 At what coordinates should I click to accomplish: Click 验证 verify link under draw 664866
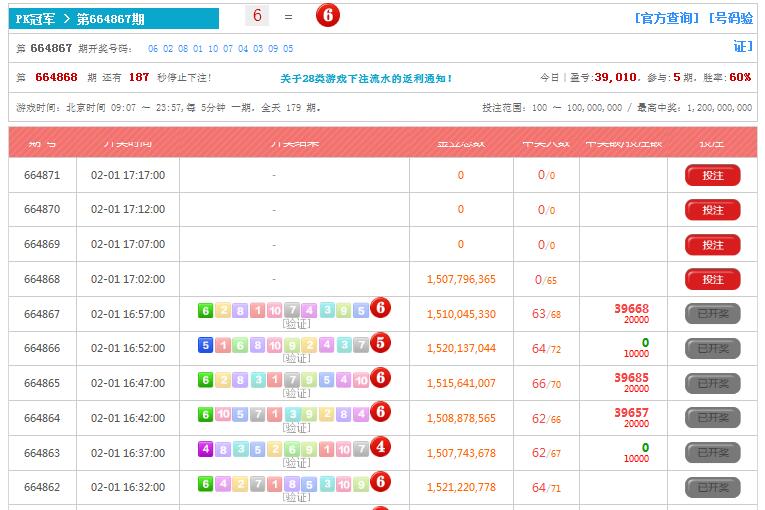click(x=295, y=358)
